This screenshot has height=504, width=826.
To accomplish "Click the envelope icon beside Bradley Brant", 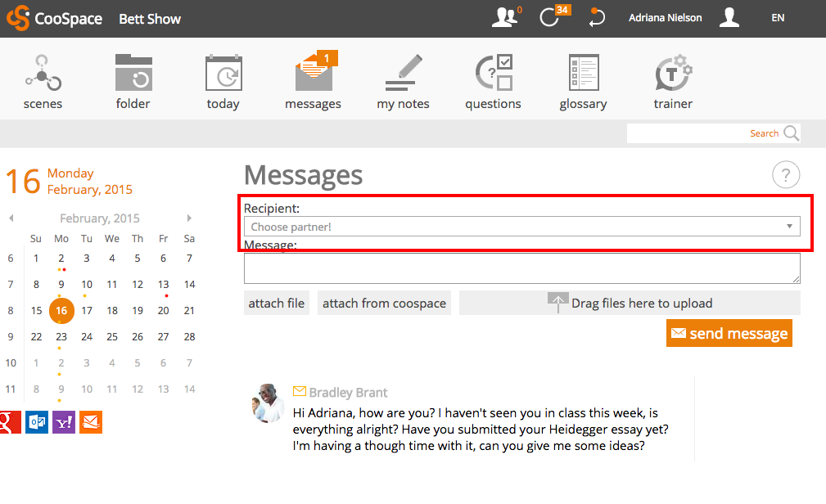I will [x=300, y=391].
